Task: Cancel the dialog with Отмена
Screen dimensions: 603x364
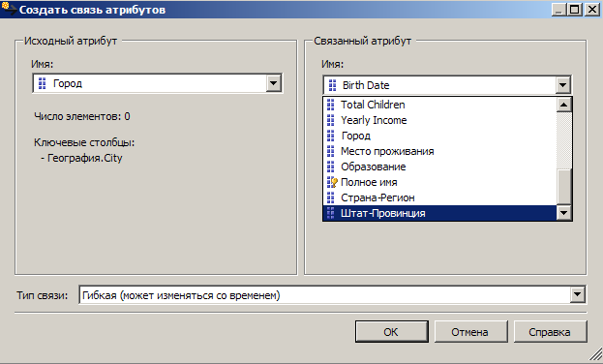Action: 470,332
